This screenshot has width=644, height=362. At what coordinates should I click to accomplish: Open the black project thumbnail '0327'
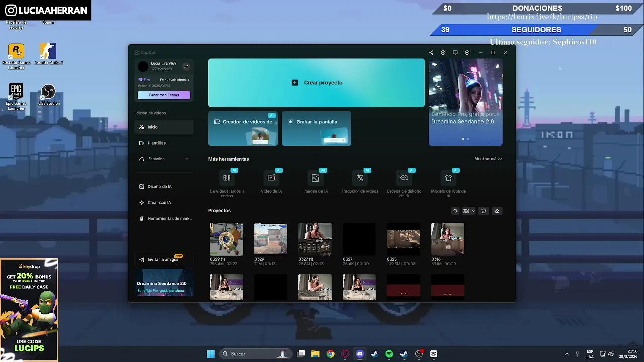click(359, 239)
